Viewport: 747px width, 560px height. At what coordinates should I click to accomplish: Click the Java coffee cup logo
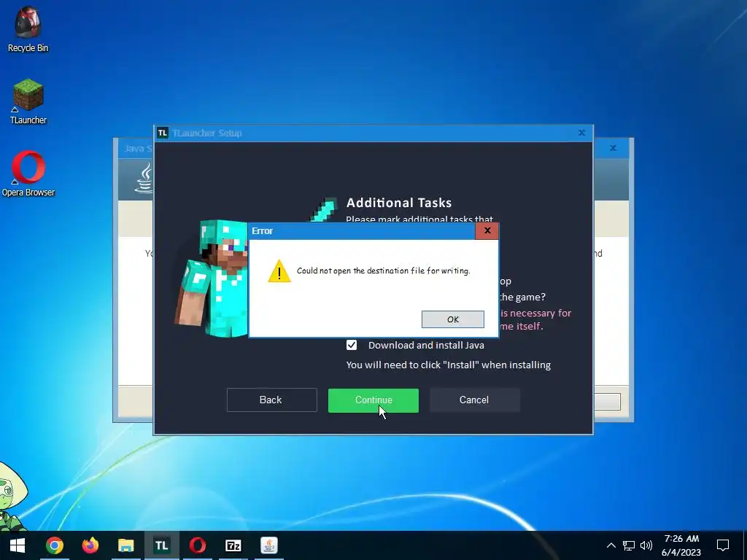(x=144, y=178)
